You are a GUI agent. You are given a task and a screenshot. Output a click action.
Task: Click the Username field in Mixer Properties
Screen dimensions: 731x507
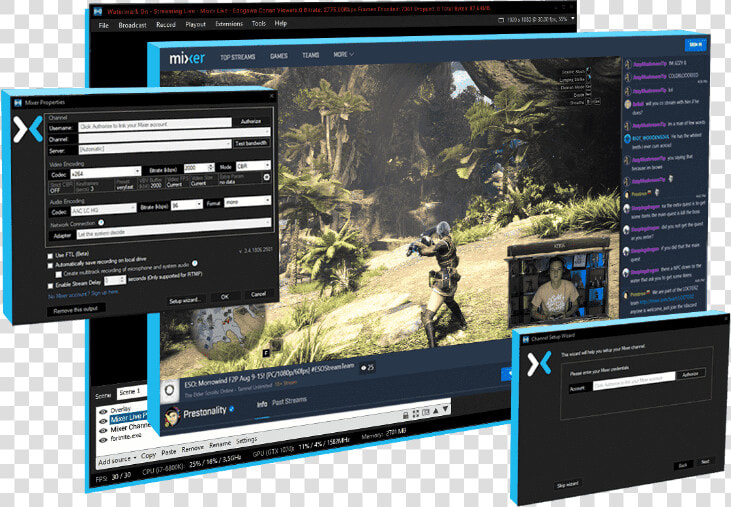pyautogui.click(x=155, y=125)
